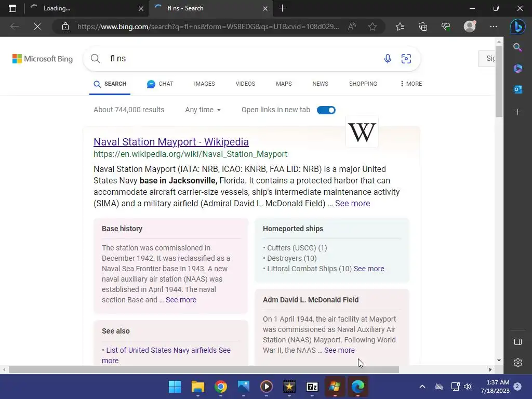This screenshot has height=399, width=532.
Task: Stop loading the page
Action: click(37, 26)
